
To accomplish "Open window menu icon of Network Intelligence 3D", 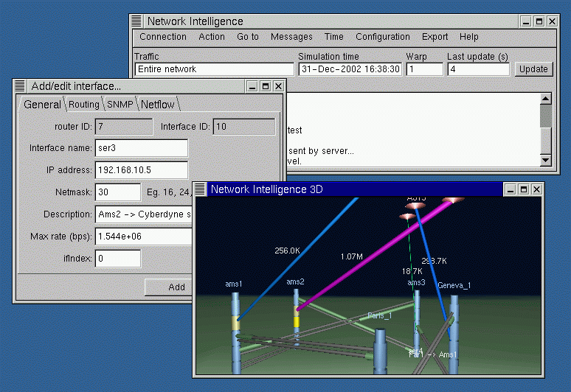I will pyautogui.click(x=200, y=189).
